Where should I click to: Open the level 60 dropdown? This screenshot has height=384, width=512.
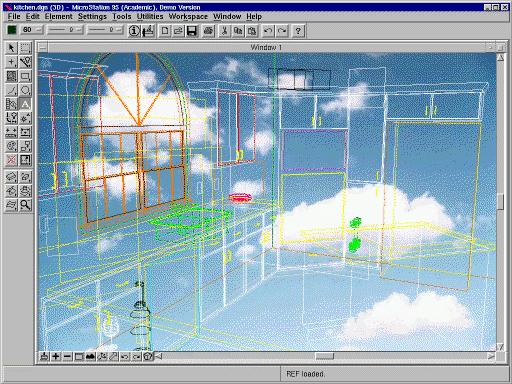32,30
